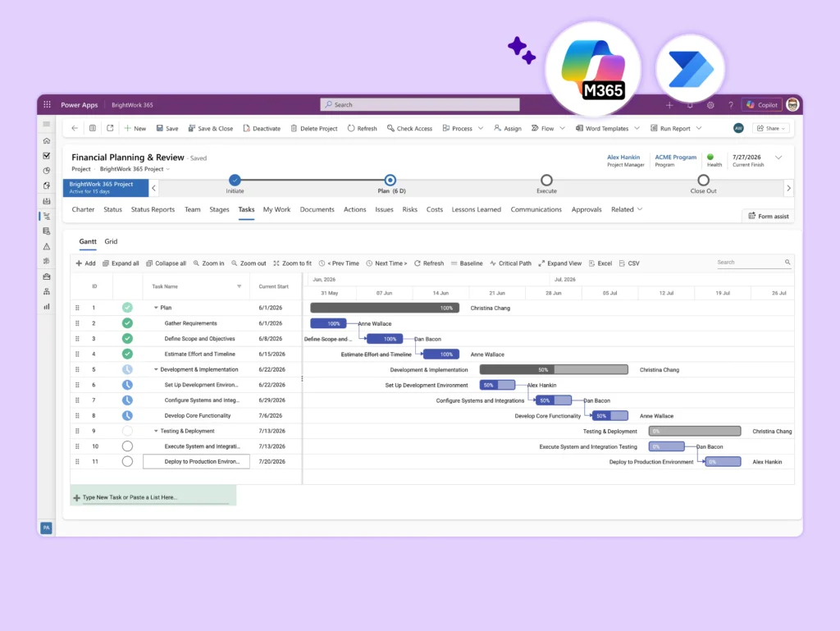Click Expand all in Gantt toolbar
The image size is (840, 631).
tap(121, 263)
